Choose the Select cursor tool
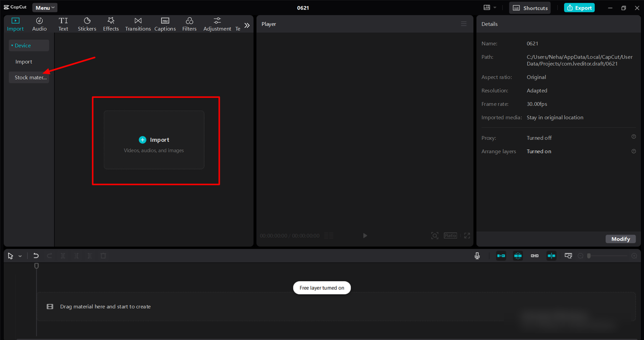Image resolution: width=644 pixels, height=340 pixels. pyautogui.click(x=11, y=256)
